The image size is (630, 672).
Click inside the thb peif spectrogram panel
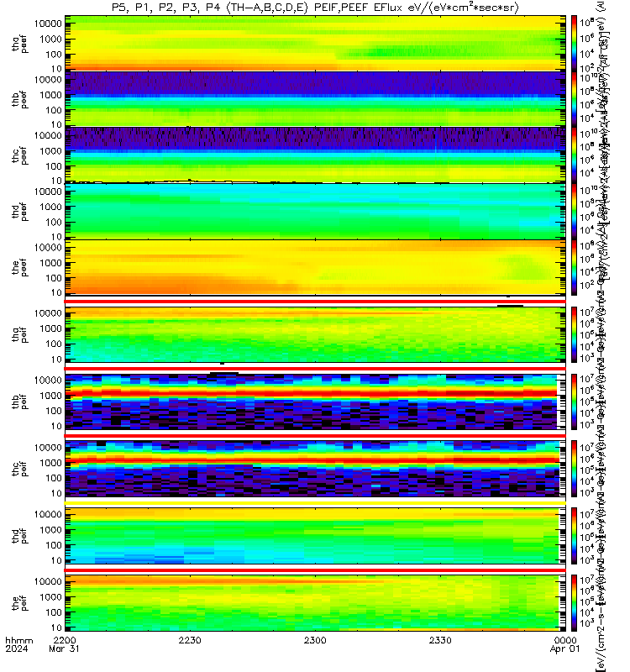[315, 402]
